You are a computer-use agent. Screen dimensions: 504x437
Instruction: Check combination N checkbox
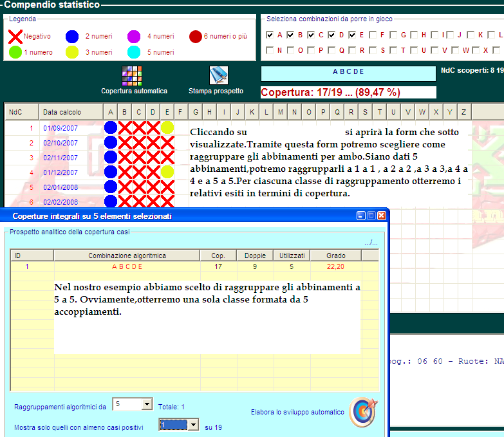tap(270, 50)
